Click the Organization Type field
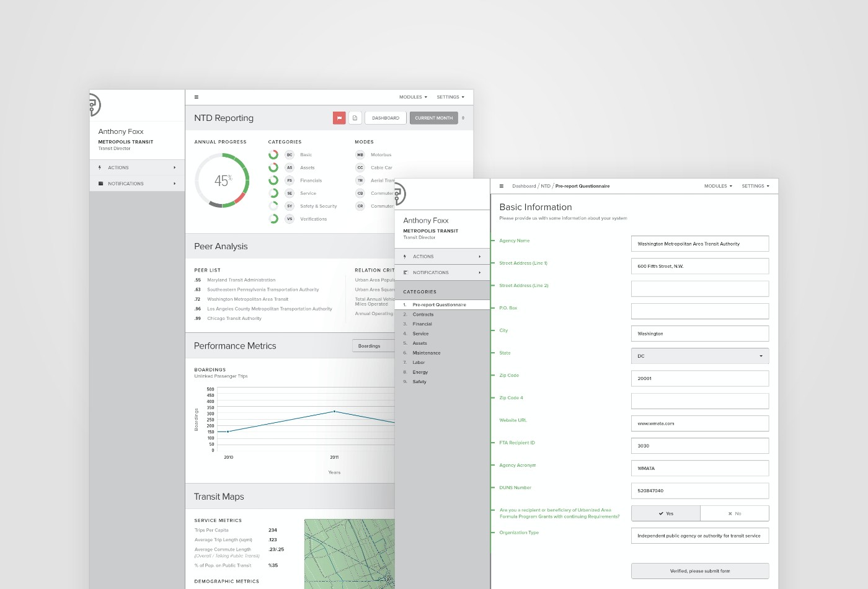 tap(700, 536)
